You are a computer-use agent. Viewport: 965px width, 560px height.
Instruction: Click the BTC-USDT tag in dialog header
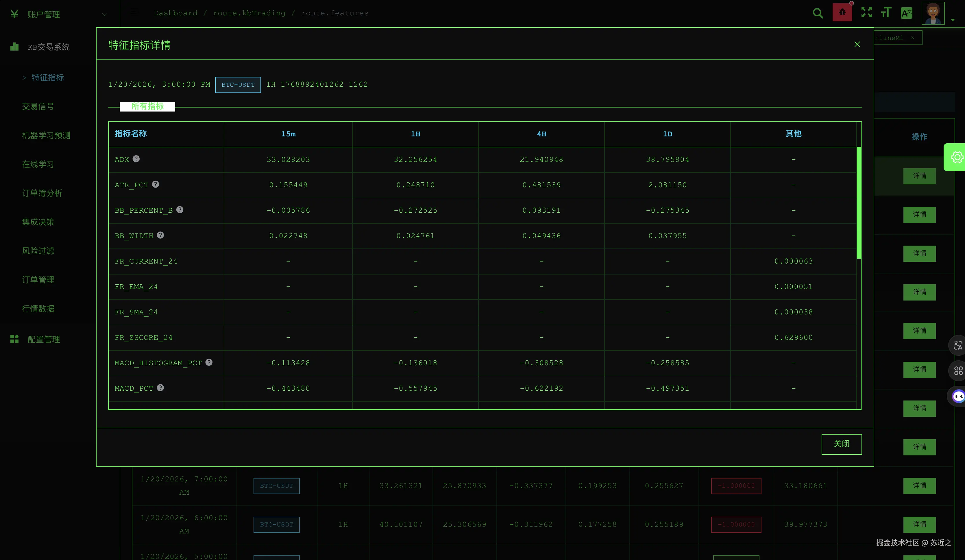coord(238,85)
